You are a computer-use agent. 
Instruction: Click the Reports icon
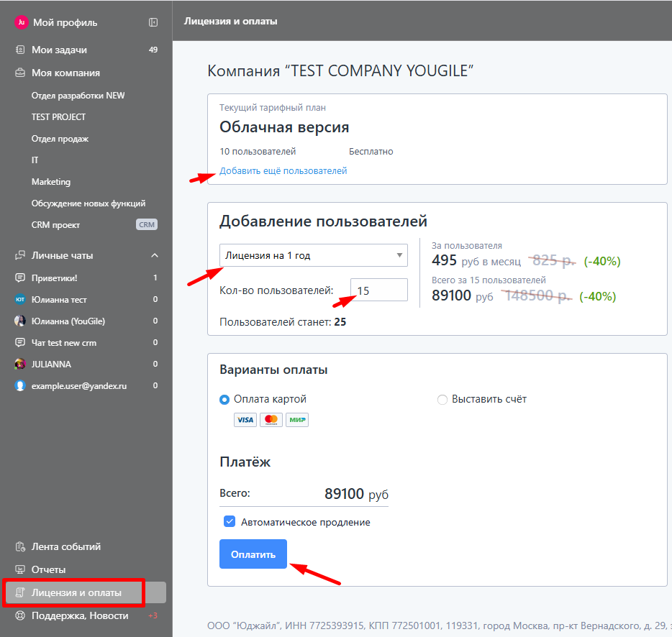(20, 569)
